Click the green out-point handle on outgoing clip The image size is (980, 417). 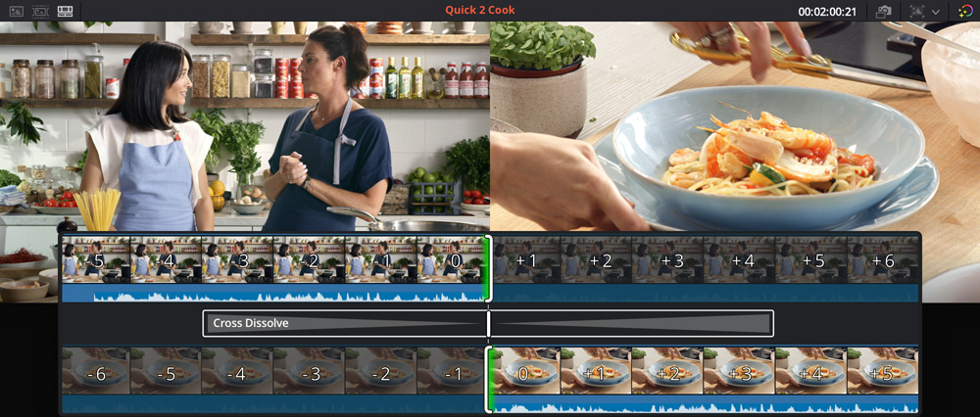pyautogui.click(x=485, y=267)
